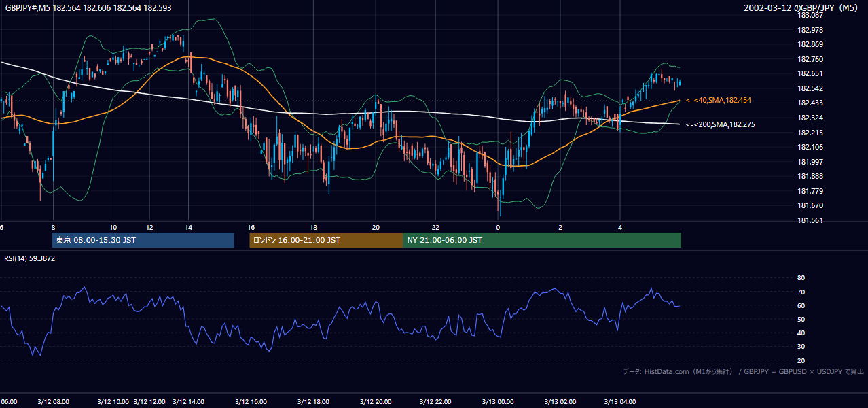Click the 3/12 18:00 date label
This screenshot has width=868, height=408.
click(x=313, y=401)
